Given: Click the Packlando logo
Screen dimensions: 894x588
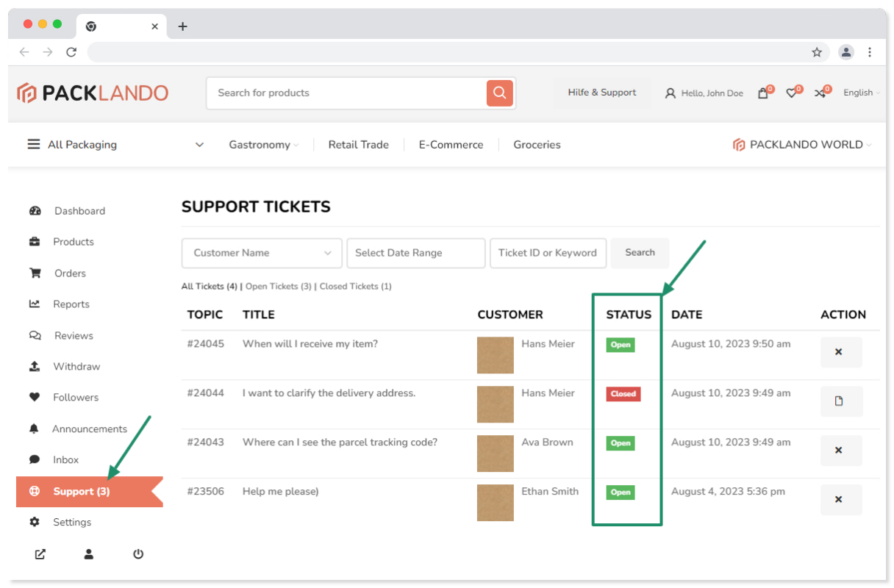Looking at the screenshot, I should tap(93, 93).
